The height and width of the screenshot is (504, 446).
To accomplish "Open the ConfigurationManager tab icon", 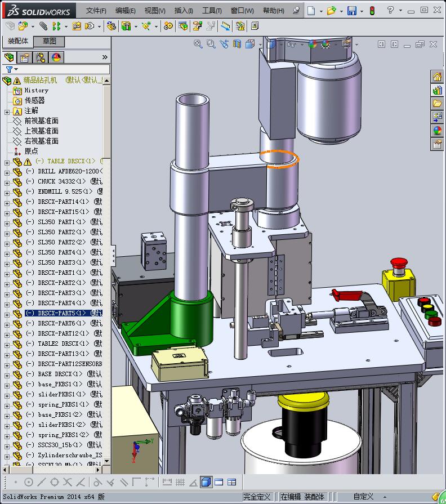I will tap(41, 57).
